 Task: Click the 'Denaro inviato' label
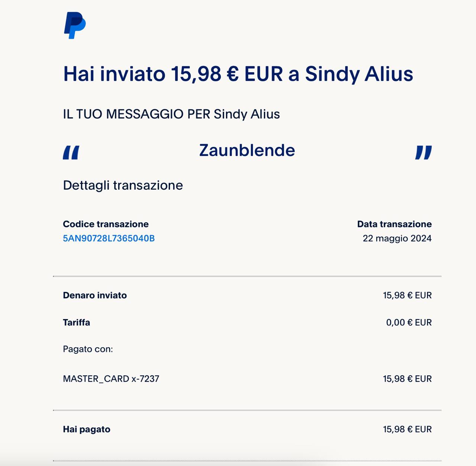tap(95, 295)
